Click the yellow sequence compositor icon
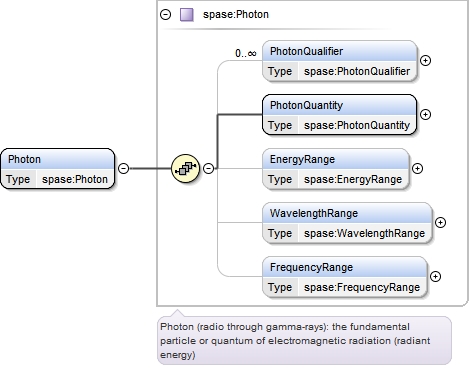 coord(185,168)
